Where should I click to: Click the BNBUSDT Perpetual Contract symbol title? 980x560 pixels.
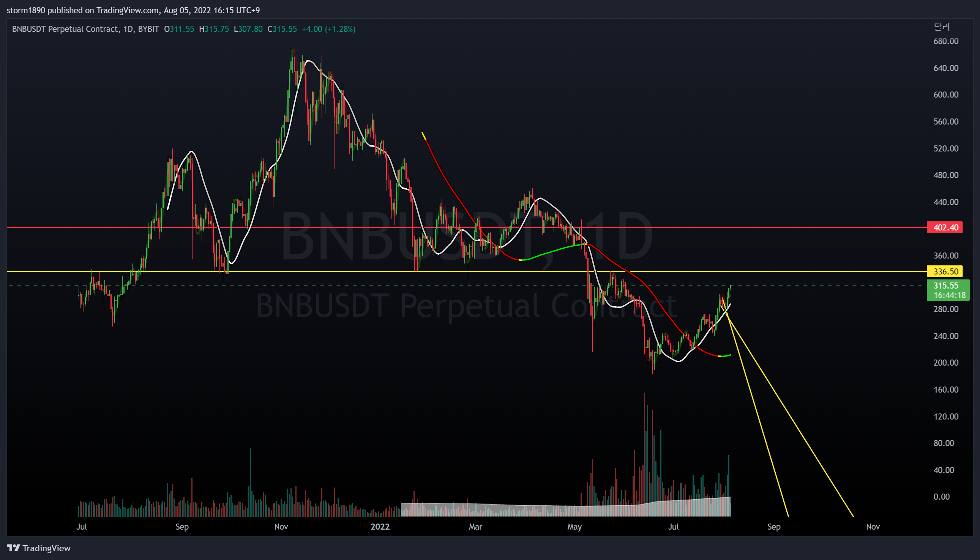(x=65, y=29)
